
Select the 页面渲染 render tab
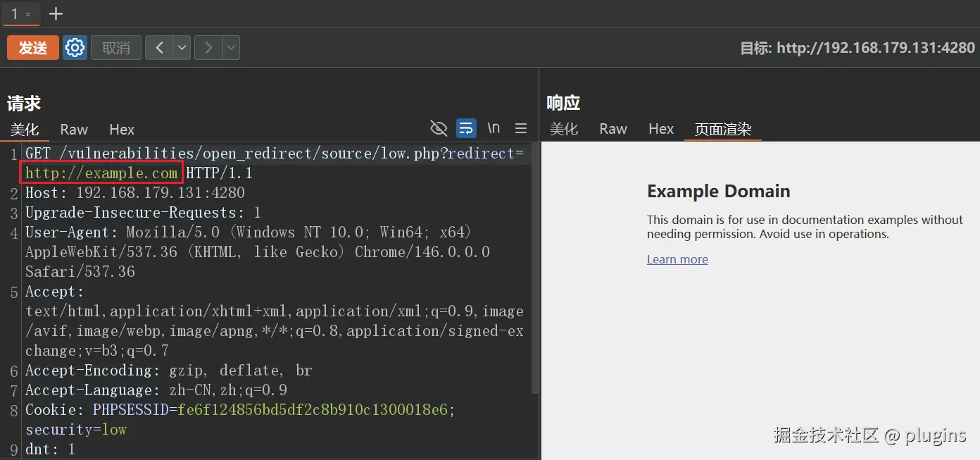(x=723, y=129)
